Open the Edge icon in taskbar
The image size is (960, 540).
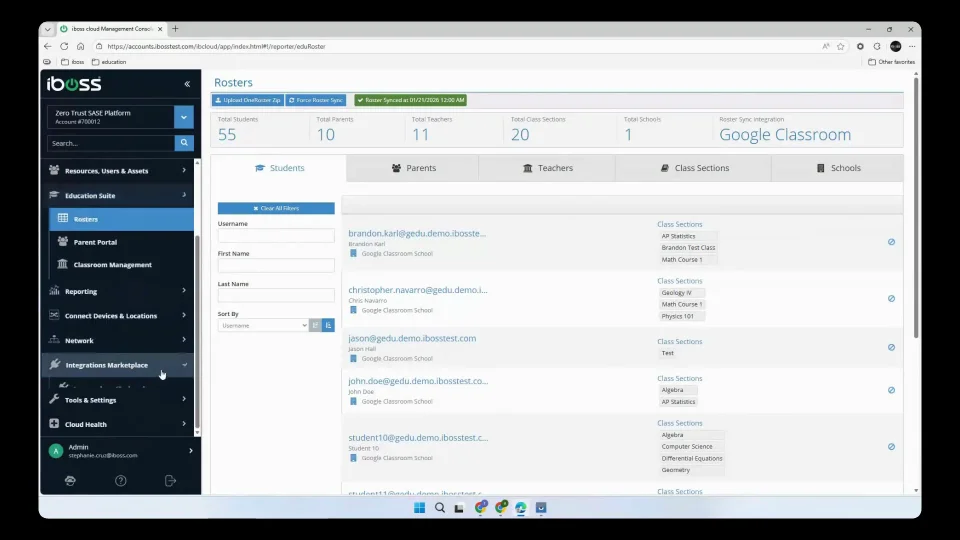click(520, 508)
